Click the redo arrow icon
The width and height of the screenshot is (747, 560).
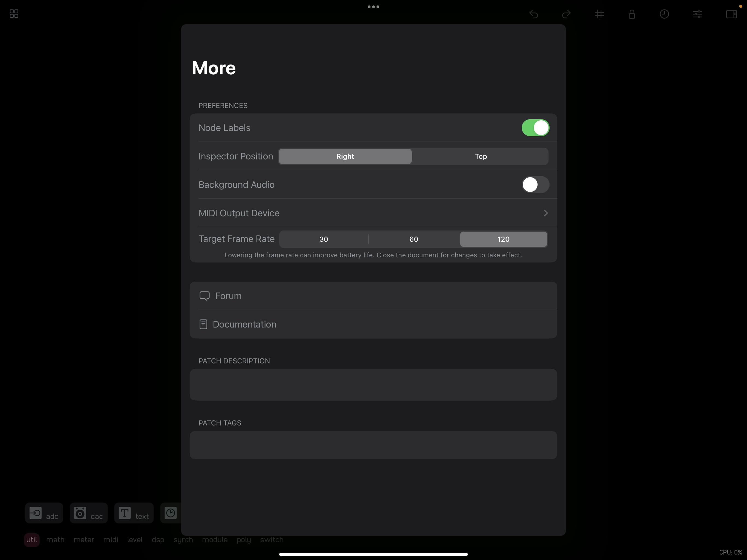coord(566,14)
